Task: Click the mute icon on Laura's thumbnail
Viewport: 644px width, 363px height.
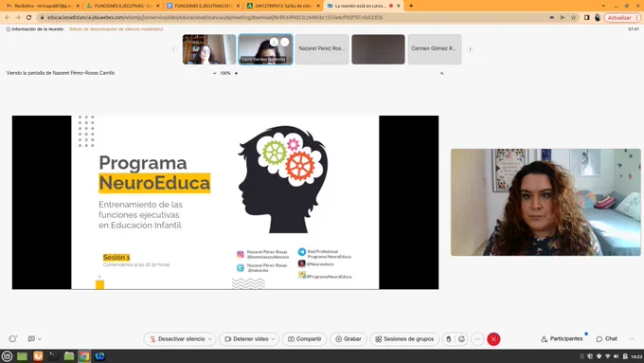Action: pyautogui.click(x=274, y=42)
